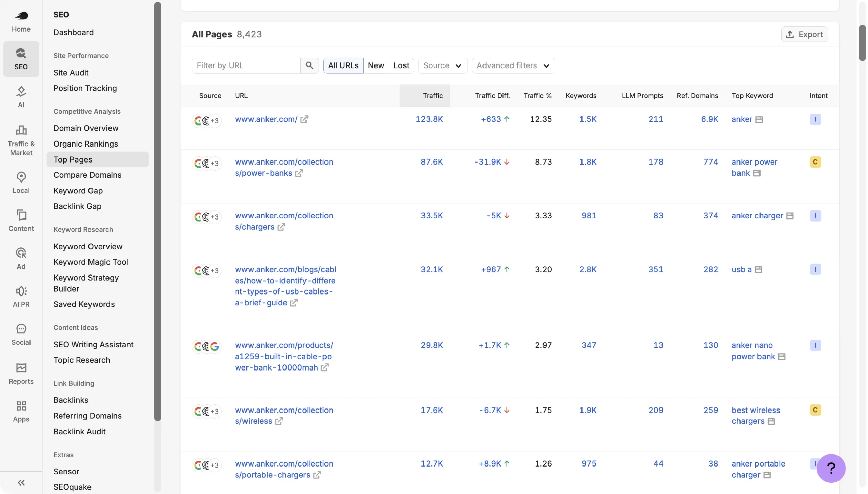Open Backlink Audit menu item

click(x=79, y=432)
